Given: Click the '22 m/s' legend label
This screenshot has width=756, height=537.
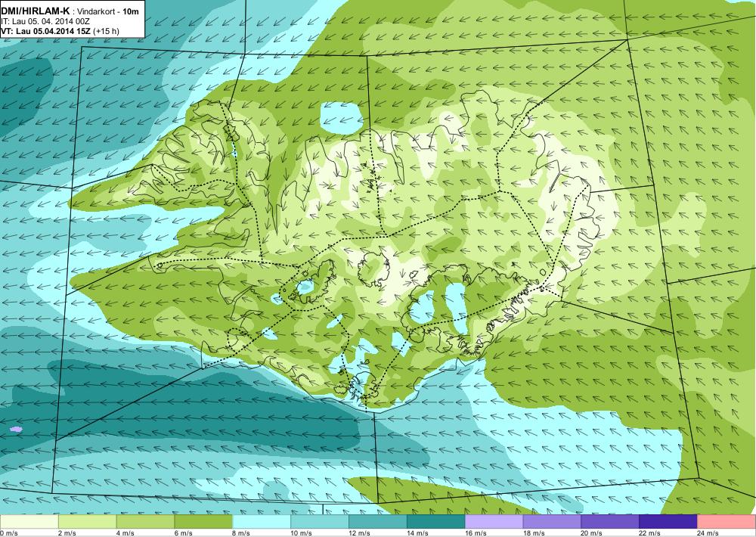Looking at the screenshot, I should [649, 533].
